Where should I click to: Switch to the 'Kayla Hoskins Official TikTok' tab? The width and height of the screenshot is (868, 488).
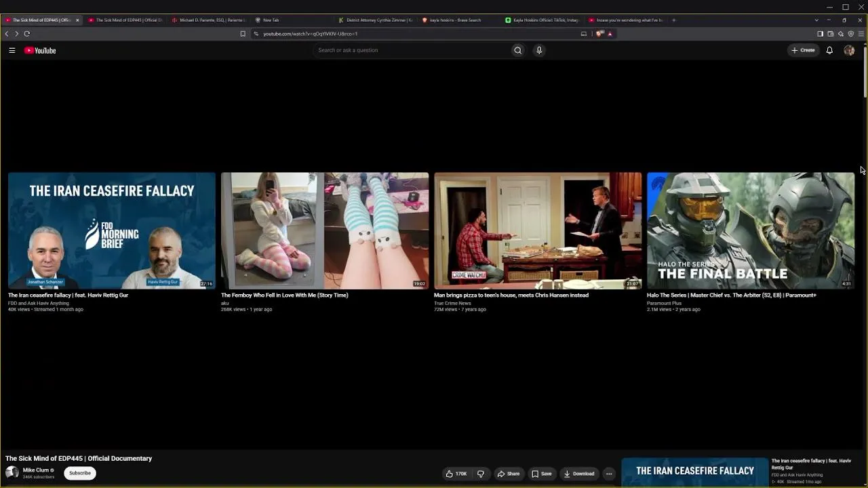pos(542,20)
